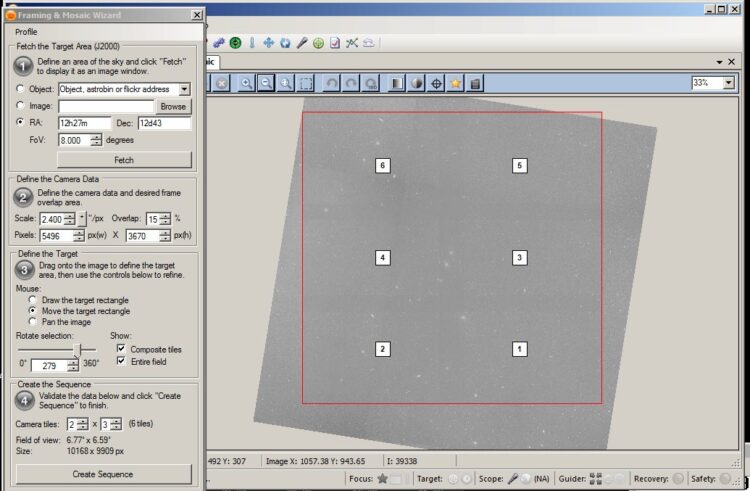
Task: Click the Fetch button
Action: [124, 160]
